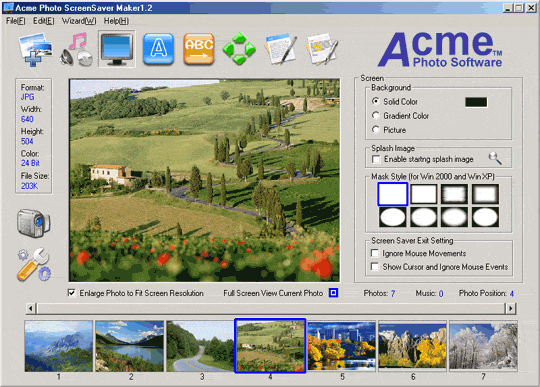This screenshot has width=540, height=387.
Task: Open the green arrows transition icon
Action: click(239, 49)
